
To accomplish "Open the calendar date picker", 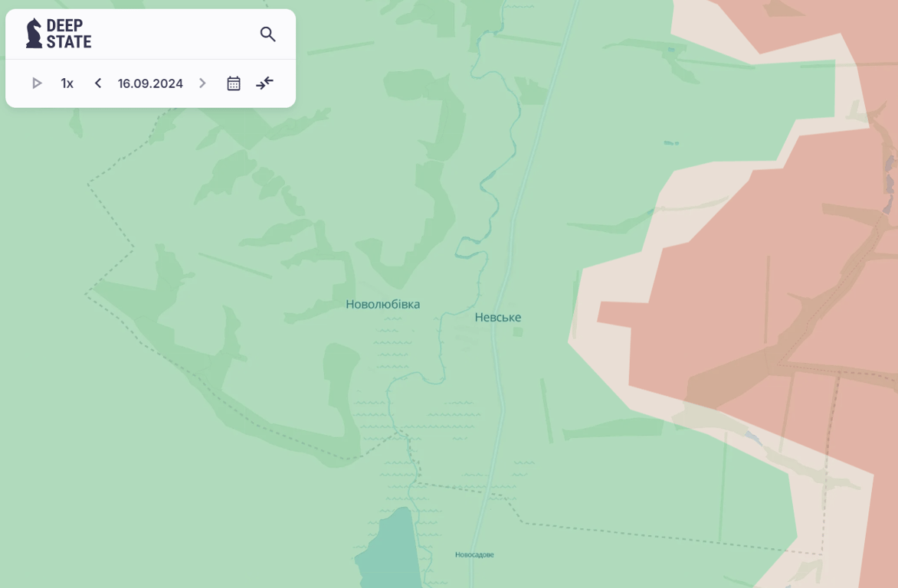I will click(x=234, y=83).
